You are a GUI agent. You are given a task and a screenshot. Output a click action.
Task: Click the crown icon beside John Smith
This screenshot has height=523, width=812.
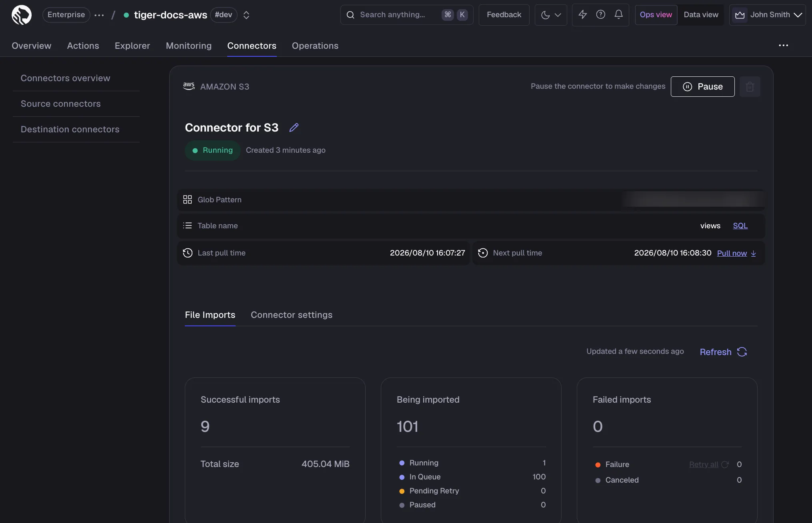[x=740, y=15]
